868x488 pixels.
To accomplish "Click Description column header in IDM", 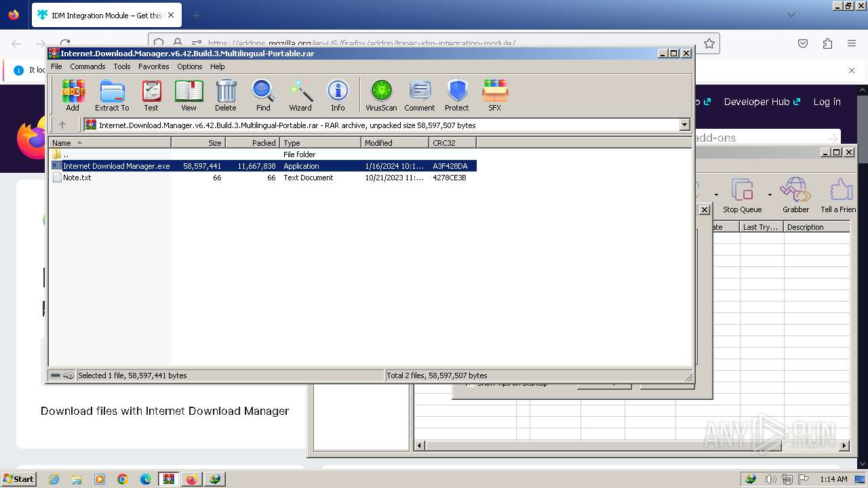I will [816, 227].
